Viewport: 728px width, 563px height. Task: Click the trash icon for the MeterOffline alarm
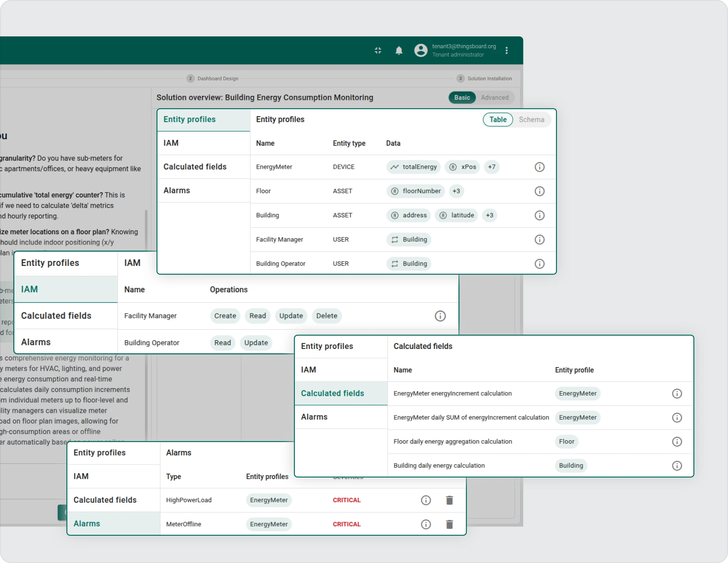449,524
